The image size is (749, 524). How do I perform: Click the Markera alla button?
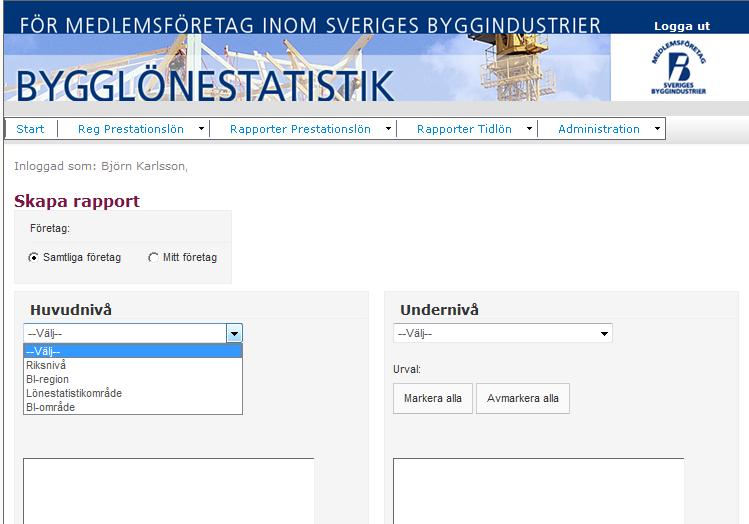(x=433, y=398)
